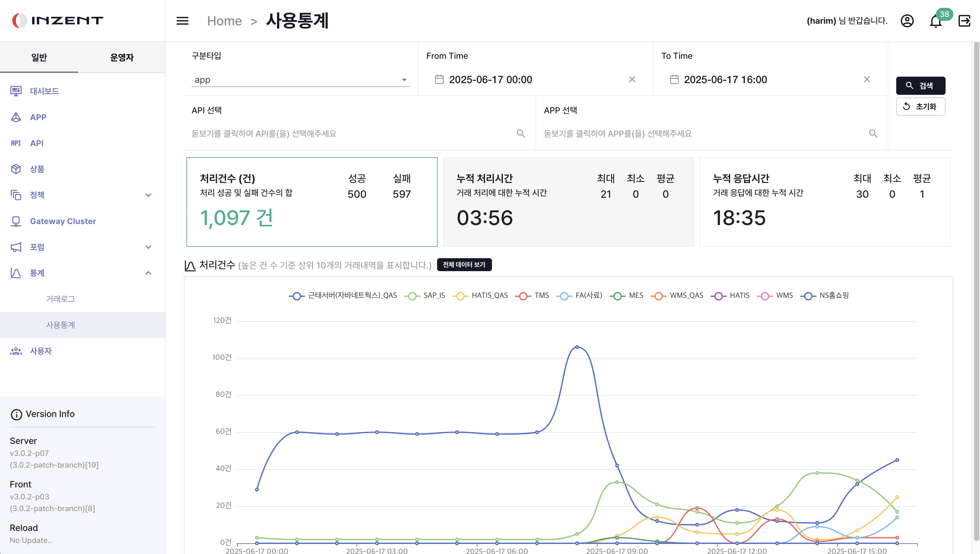Select the 누적 응답시간 summary card
980x554 pixels.
point(825,202)
